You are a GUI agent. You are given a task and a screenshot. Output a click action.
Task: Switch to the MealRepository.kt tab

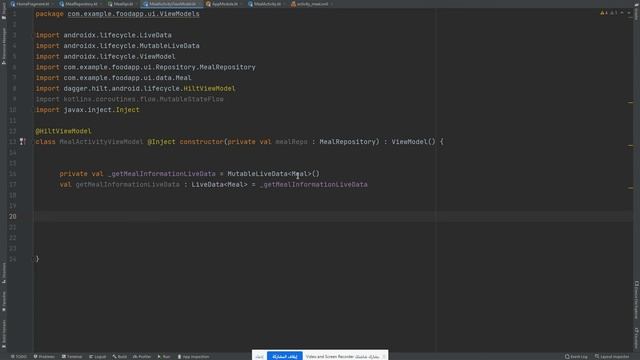pyautogui.click(x=80, y=4)
